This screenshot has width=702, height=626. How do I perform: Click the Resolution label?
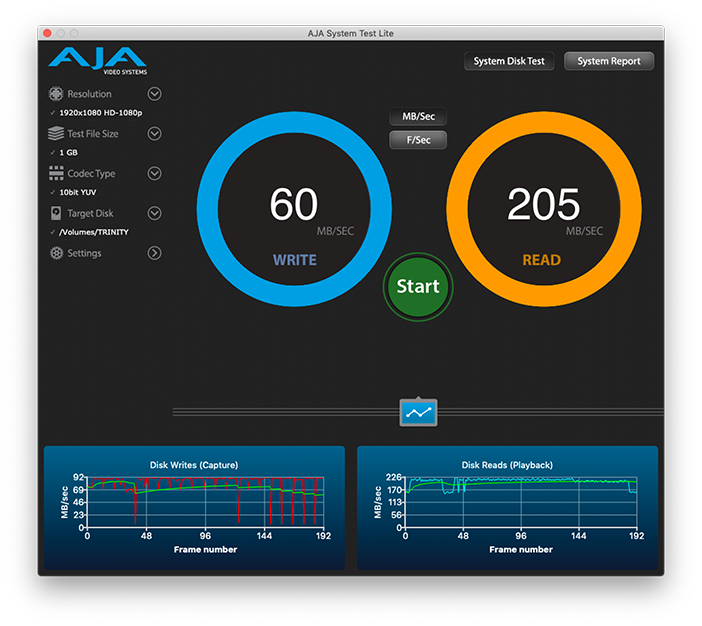(x=90, y=94)
